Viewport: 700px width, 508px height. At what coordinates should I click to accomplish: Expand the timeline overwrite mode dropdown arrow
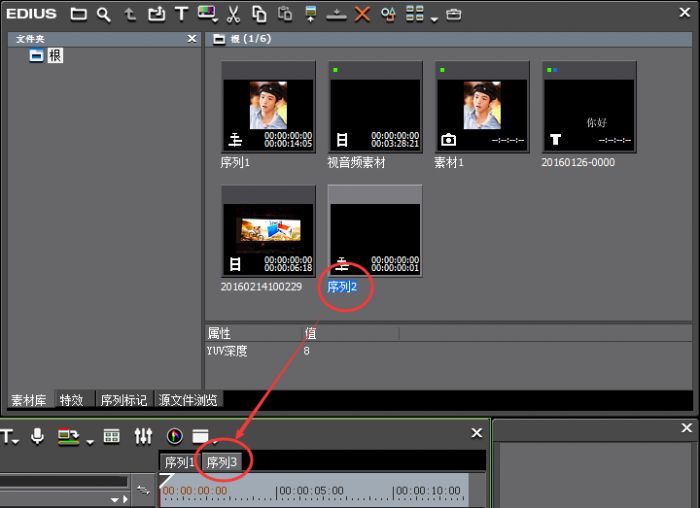pyautogui.click(x=90, y=440)
